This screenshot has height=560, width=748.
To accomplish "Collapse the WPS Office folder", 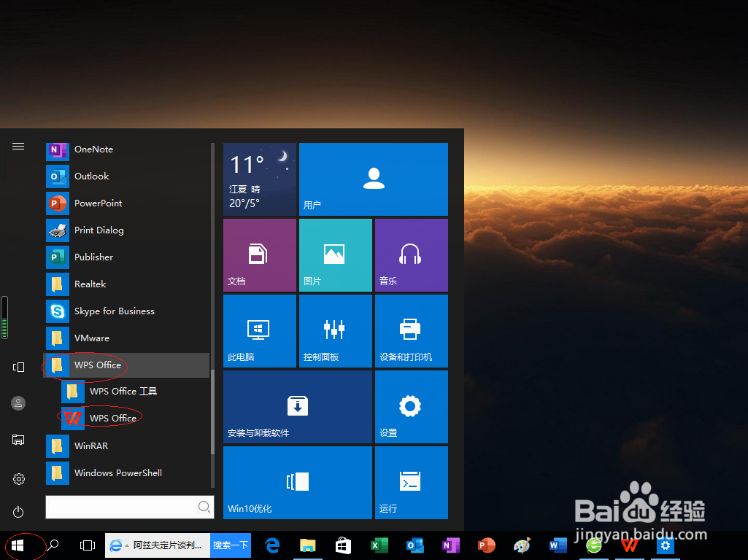I will click(x=126, y=365).
